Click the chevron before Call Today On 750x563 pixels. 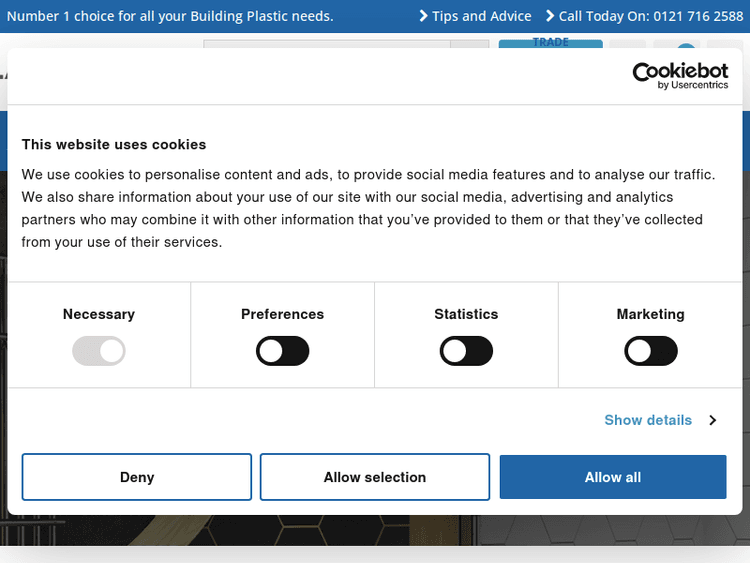coord(550,16)
